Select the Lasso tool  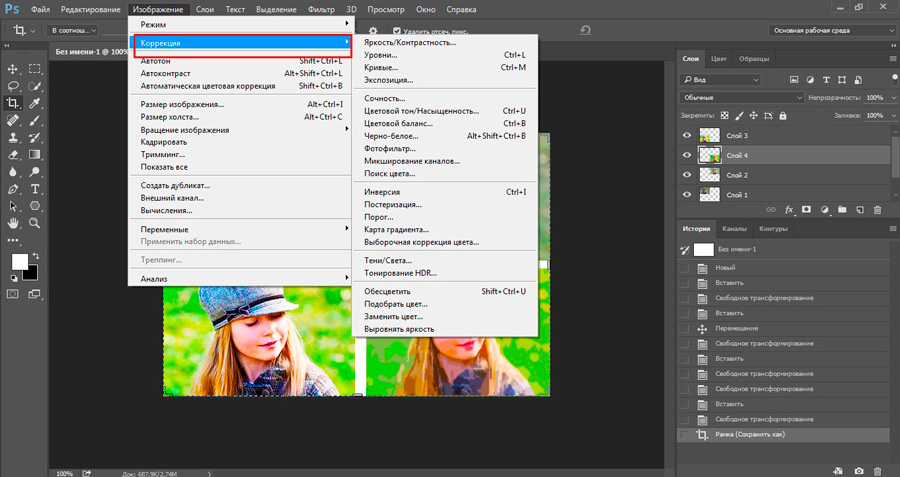coord(13,86)
